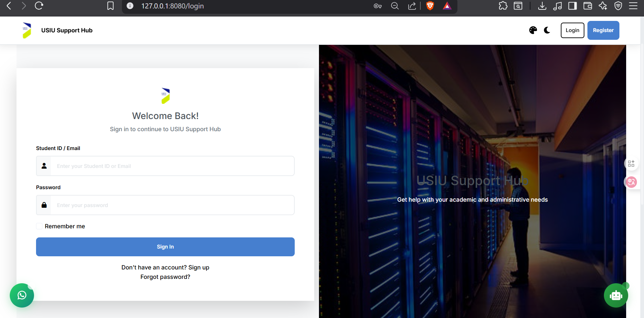Click into the password input field

click(172, 205)
